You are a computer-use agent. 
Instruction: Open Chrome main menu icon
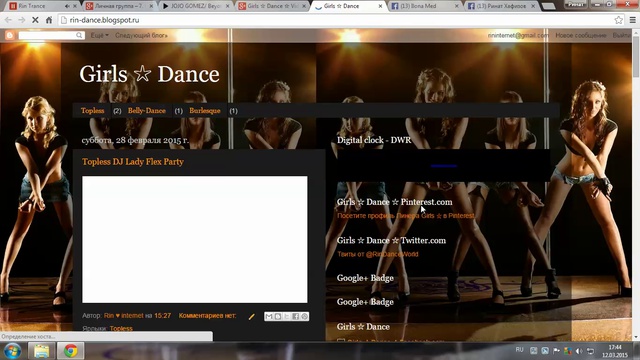tap(632, 20)
